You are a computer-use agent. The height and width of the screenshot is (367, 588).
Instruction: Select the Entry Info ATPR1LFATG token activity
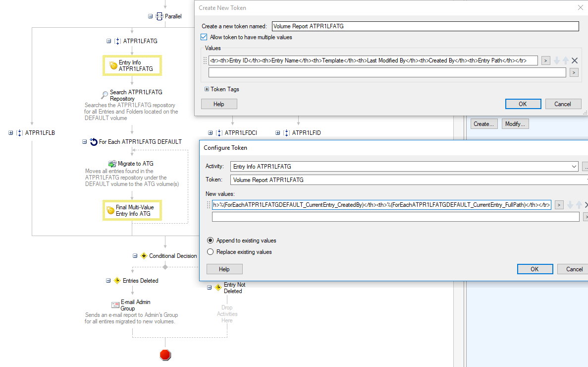pos(132,65)
